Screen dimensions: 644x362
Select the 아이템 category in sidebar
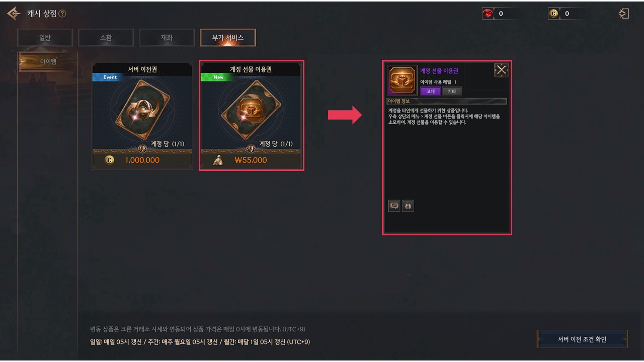click(48, 62)
